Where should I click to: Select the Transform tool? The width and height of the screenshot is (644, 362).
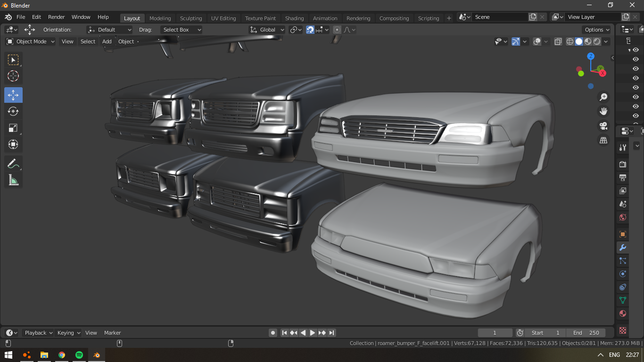[x=13, y=144]
